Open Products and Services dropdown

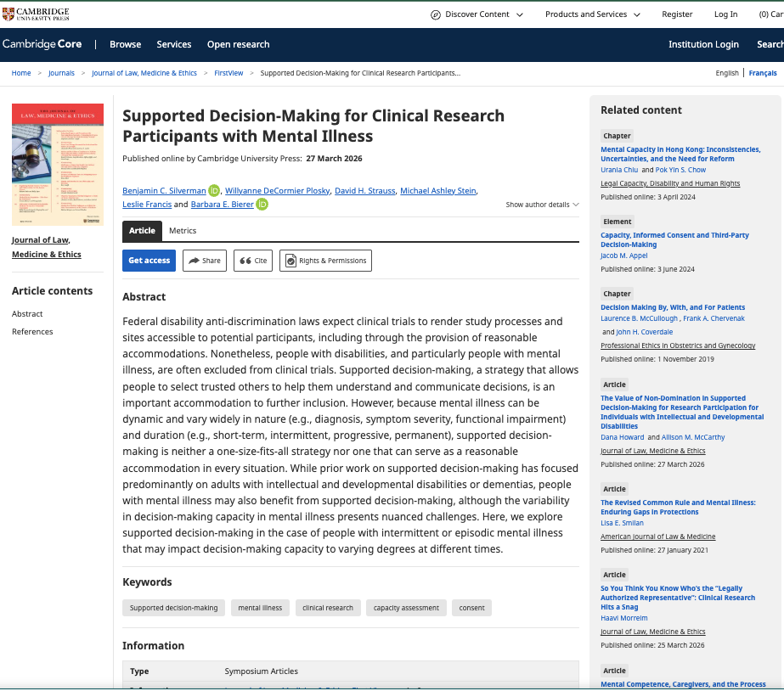(x=592, y=14)
